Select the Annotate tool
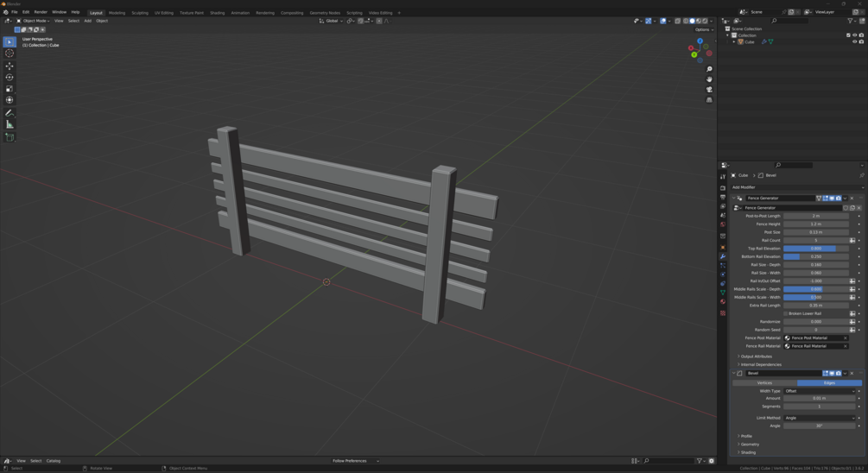The height and width of the screenshot is (473, 868). coord(10,113)
